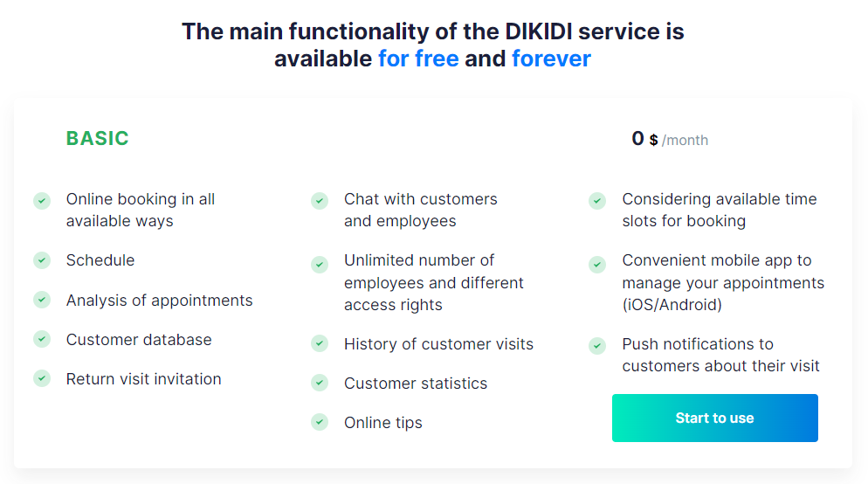Click the checkmark icon next to Customer database
868x484 pixels.
click(42, 339)
